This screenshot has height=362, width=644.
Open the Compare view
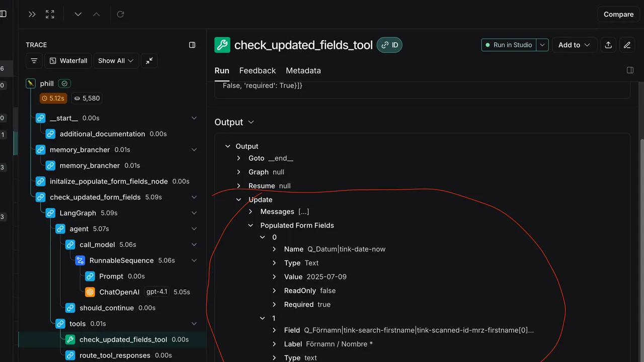[618, 14]
